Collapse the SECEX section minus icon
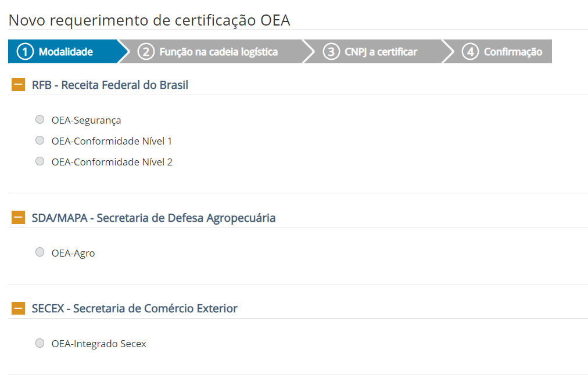This screenshot has width=588, height=375. (19, 309)
